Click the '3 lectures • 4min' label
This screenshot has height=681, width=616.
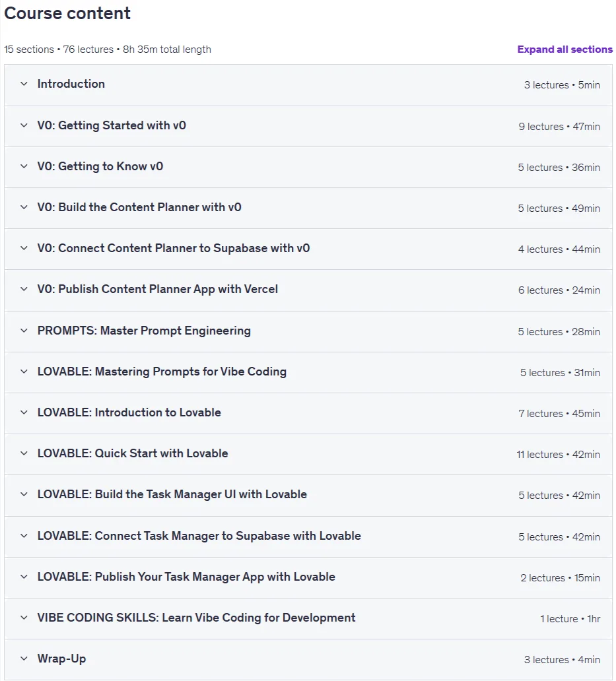coord(562,659)
